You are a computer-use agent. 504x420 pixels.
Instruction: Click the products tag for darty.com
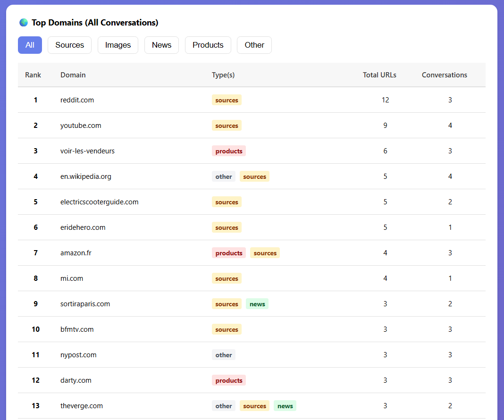pyautogui.click(x=229, y=380)
